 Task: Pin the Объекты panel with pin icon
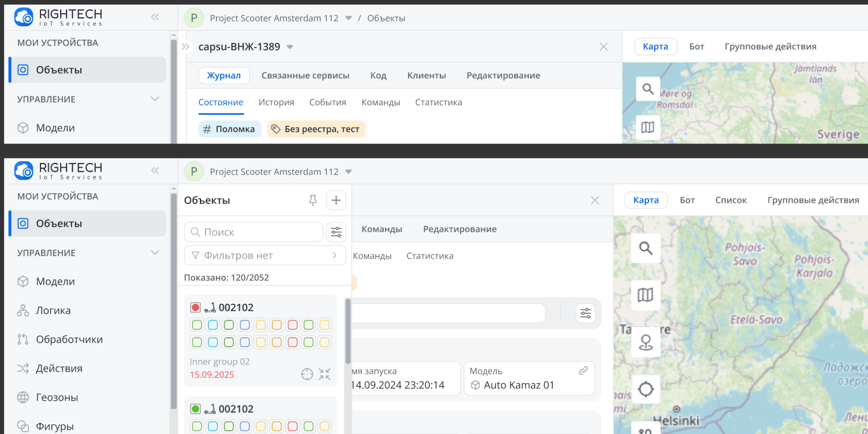pyautogui.click(x=313, y=200)
